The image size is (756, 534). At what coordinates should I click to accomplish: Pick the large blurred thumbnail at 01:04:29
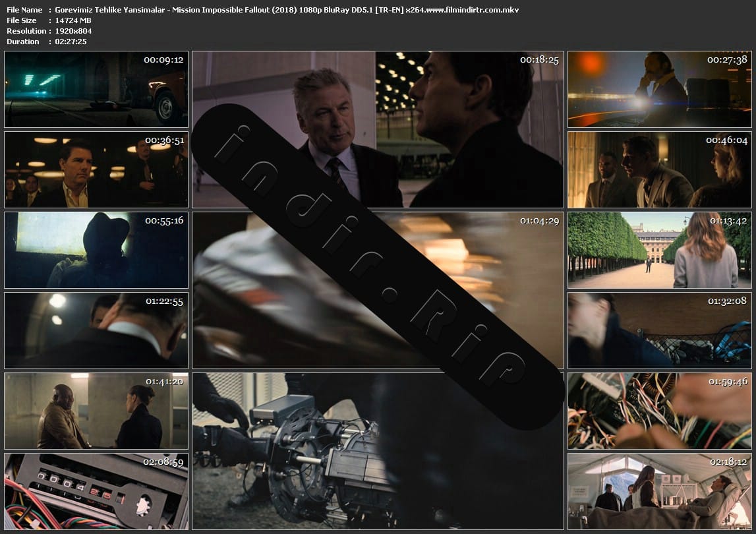point(378,290)
